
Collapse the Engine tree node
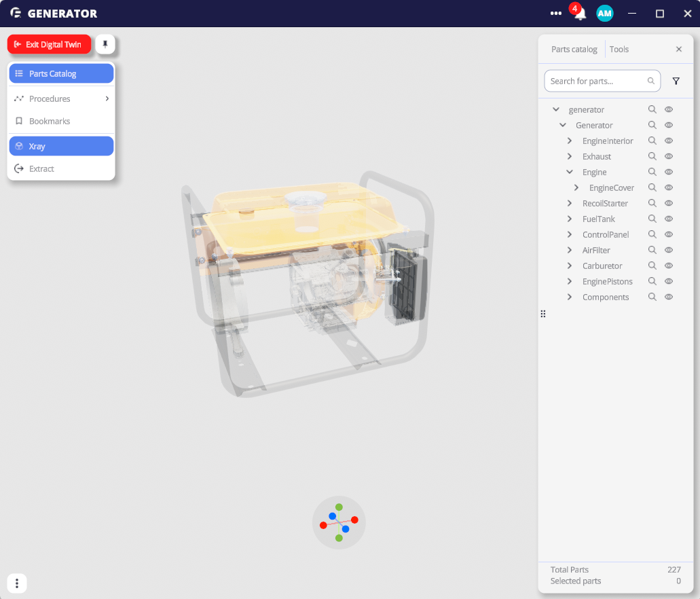[570, 172]
